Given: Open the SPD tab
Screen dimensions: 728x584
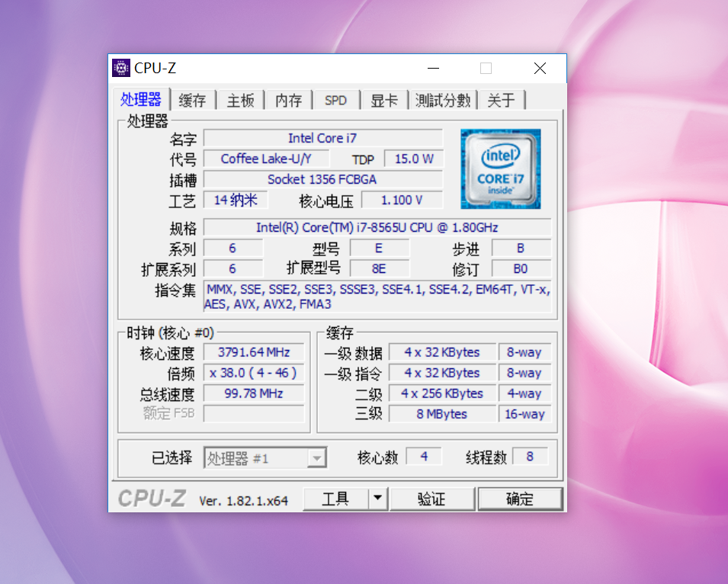Looking at the screenshot, I should [335, 101].
